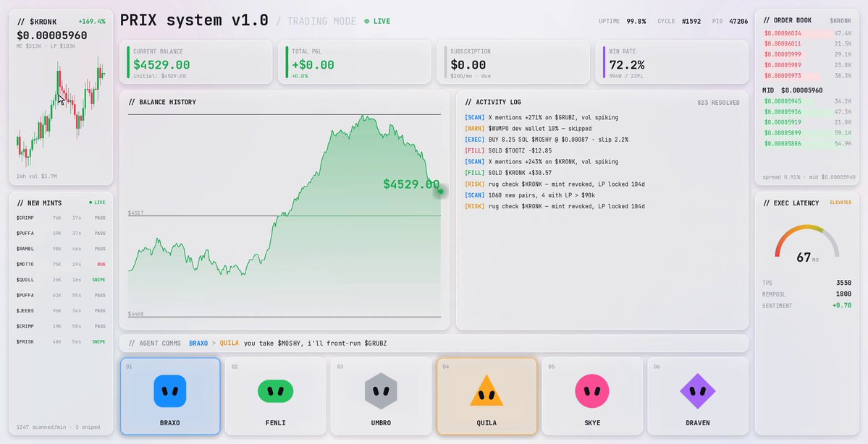Viewport: 868px width, 444px height.
Task: Open the Total P&L card
Action: pos(354,62)
